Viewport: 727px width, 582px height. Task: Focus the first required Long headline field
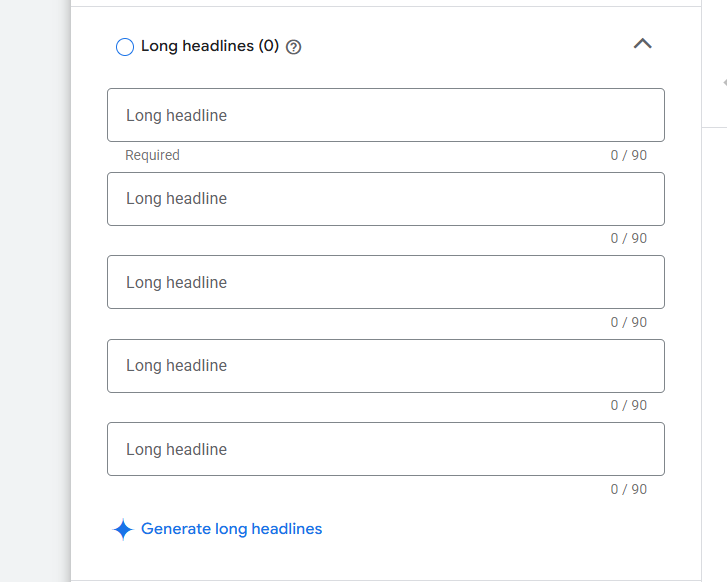[385, 115]
